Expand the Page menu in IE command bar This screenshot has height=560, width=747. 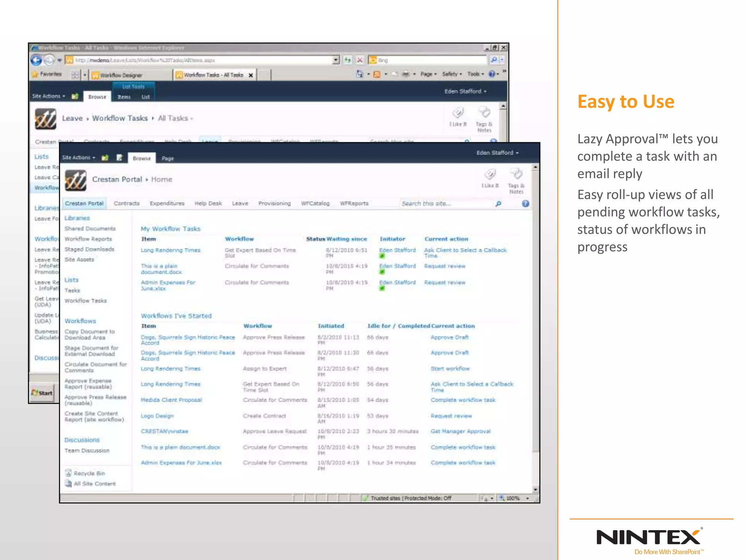tap(428, 74)
